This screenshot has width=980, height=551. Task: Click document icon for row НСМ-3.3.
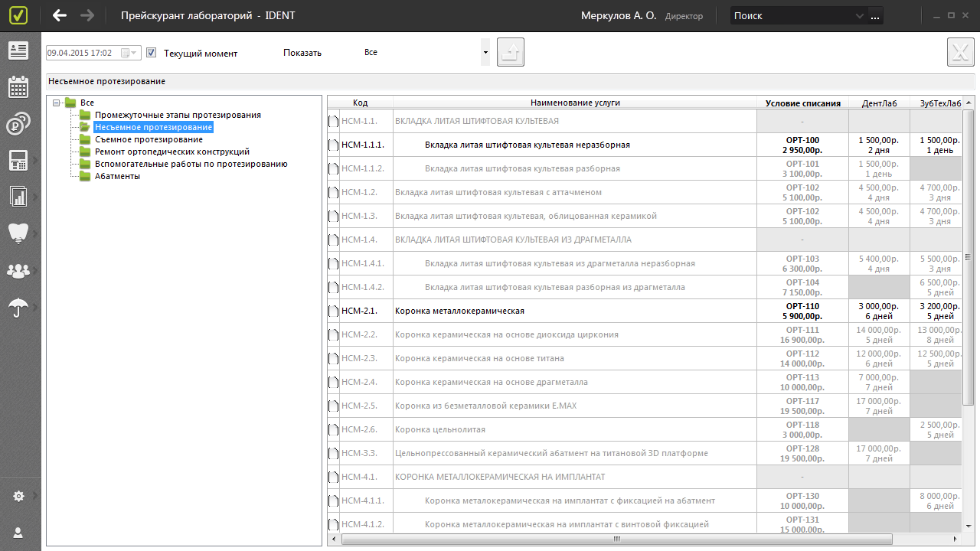tap(333, 453)
